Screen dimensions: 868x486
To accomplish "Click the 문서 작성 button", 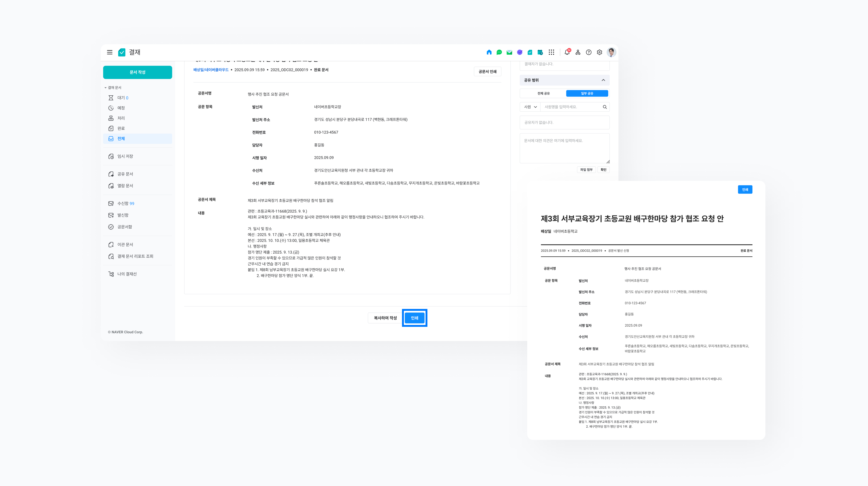I will (137, 72).
